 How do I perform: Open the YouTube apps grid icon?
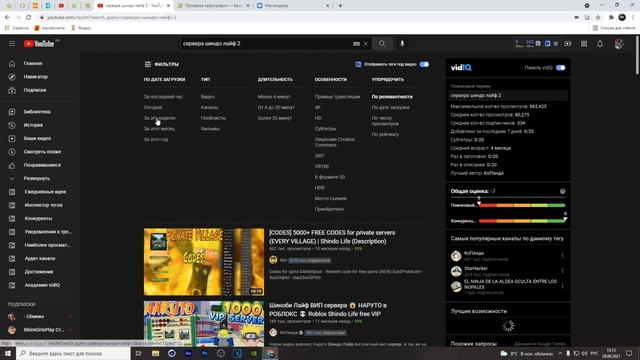click(x=584, y=44)
